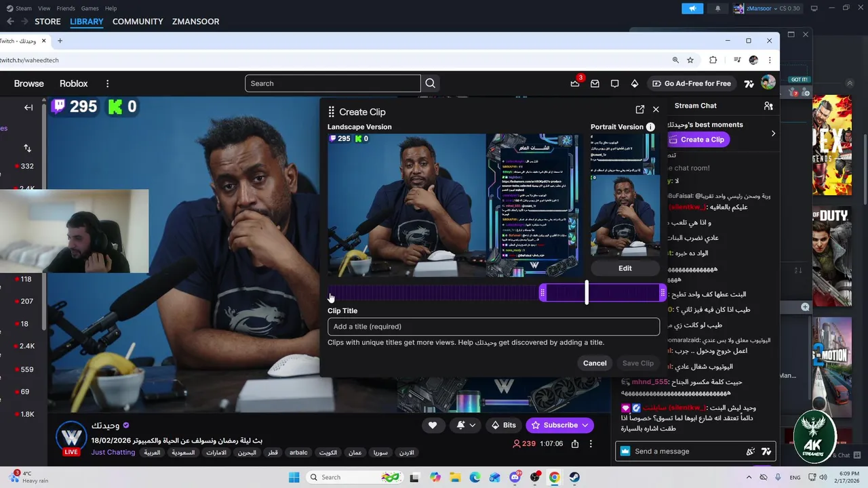Click Go Ad-Free for Free button
868x488 pixels.
[x=692, y=83]
